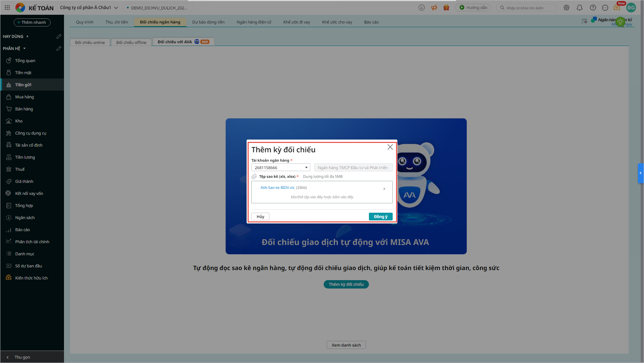
Task: Confirm with the Đồng ý button
Action: (381, 217)
